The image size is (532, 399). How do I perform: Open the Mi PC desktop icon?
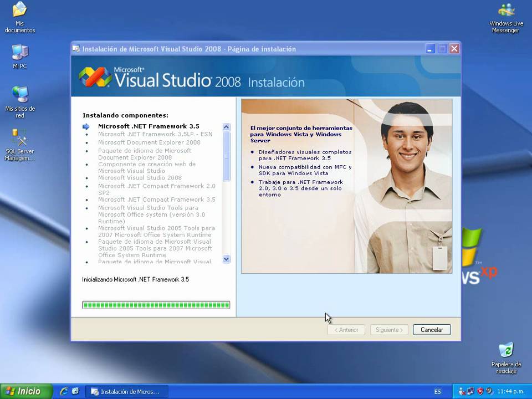click(x=20, y=57)
